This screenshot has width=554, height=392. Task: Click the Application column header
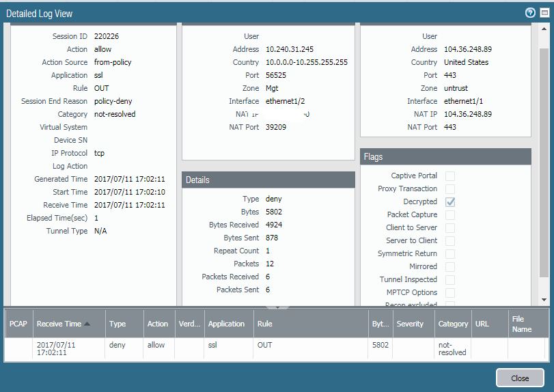pyautogui.click(x=226, y=324)
